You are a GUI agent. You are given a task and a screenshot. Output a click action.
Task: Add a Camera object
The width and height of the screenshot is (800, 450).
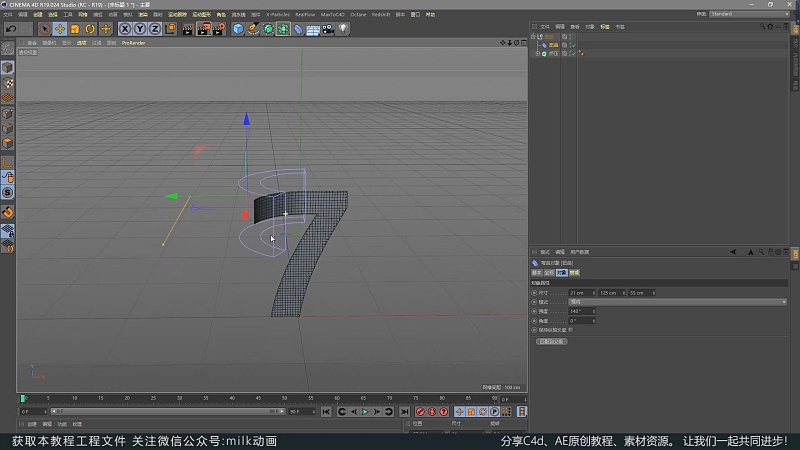(x=328, y=29)
